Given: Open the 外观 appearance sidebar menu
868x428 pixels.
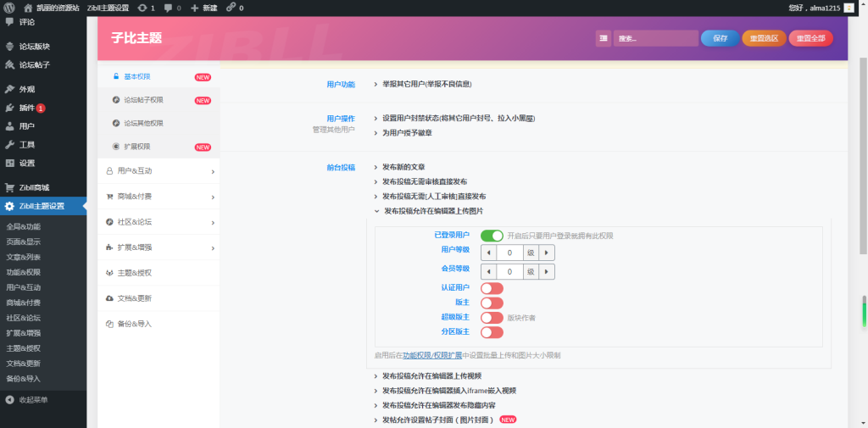Looking at the screenshot, I should [27, 89].
